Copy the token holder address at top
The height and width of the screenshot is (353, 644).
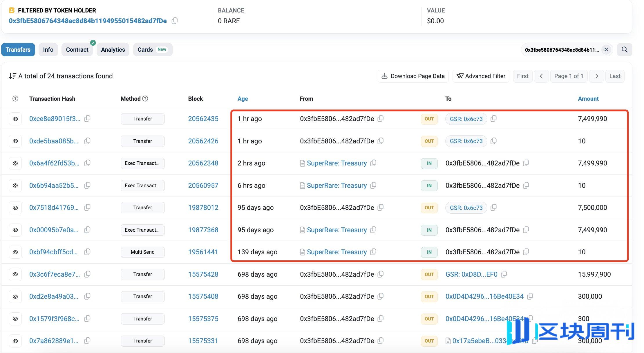175,21
